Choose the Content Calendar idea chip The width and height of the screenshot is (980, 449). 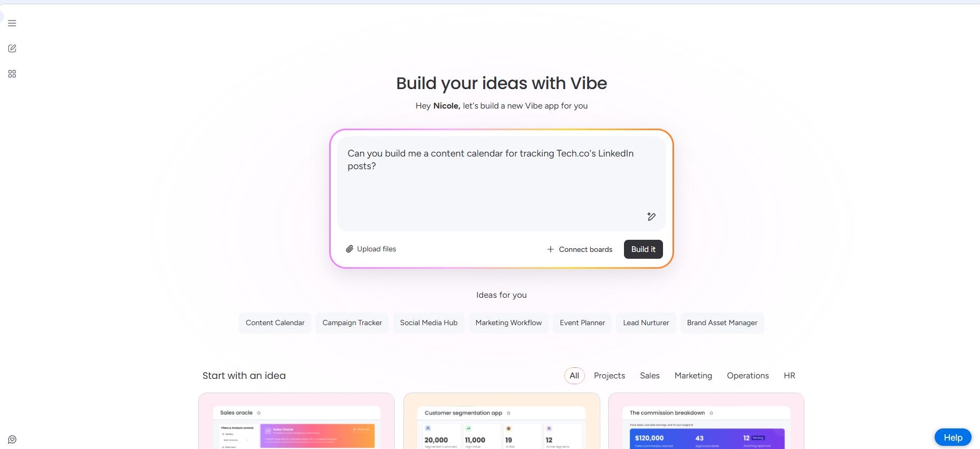pos(275,323)
